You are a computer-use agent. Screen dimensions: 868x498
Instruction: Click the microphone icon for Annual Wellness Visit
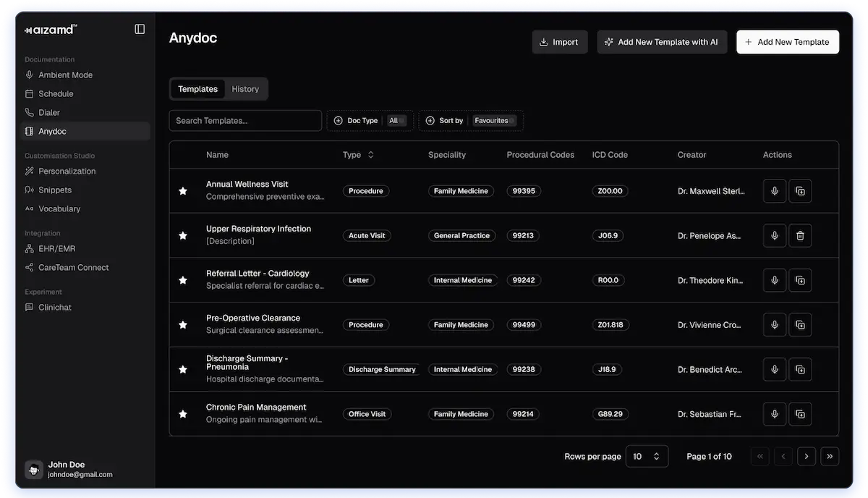click(775, 191)
